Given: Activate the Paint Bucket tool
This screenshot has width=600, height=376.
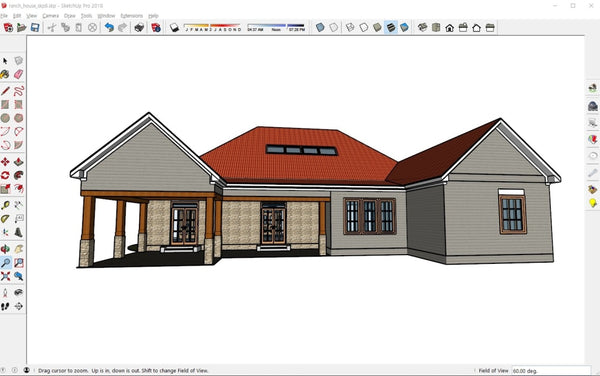Looking at the screenshot, I should tap(5, 74).
